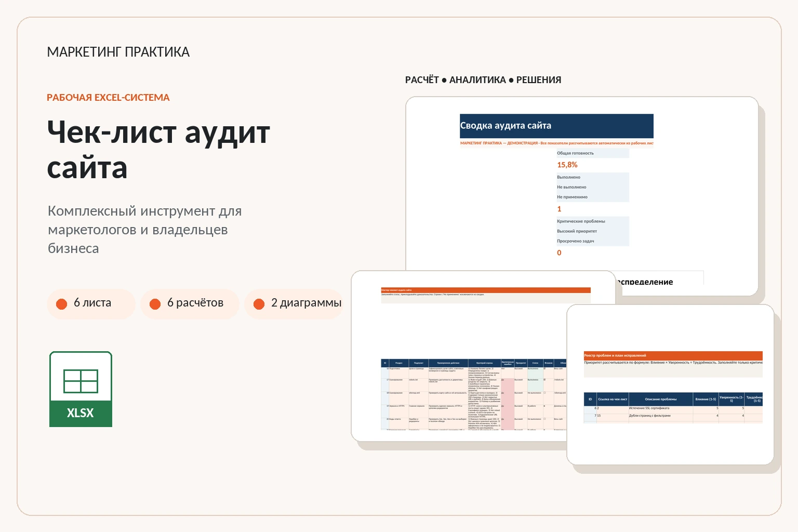Click the orange dot beside "2 диаграммы"
This screenshot has width=798, height=532.
pyautogui.click(x=259, y=304)
